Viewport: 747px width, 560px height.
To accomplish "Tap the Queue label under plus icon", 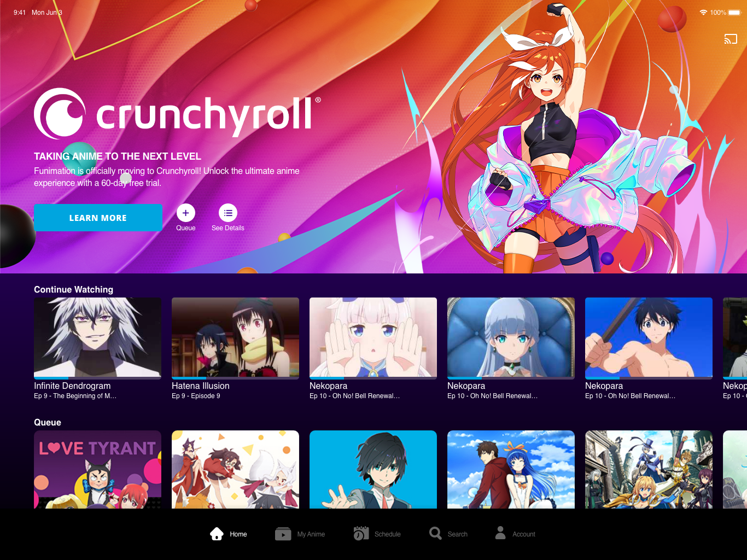I will (186, 228).
